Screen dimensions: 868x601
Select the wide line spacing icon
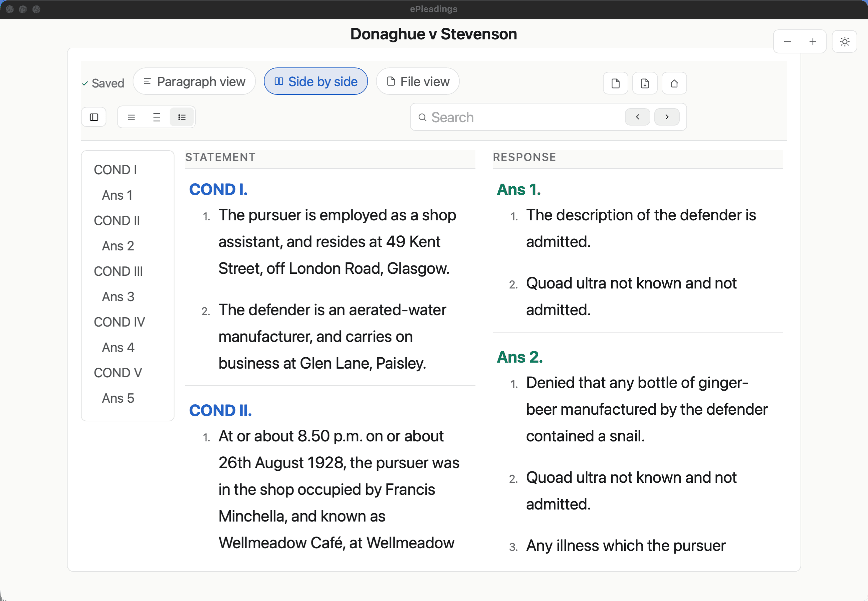click(157, 117)
